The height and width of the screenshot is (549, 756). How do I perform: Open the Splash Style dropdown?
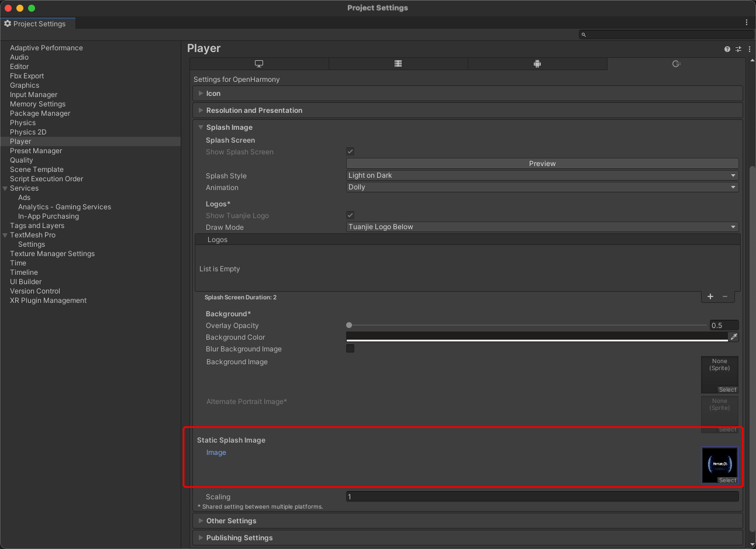(542, 175)
